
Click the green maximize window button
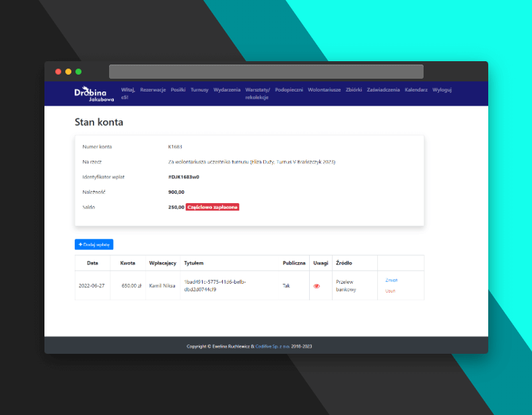point(78,71)
